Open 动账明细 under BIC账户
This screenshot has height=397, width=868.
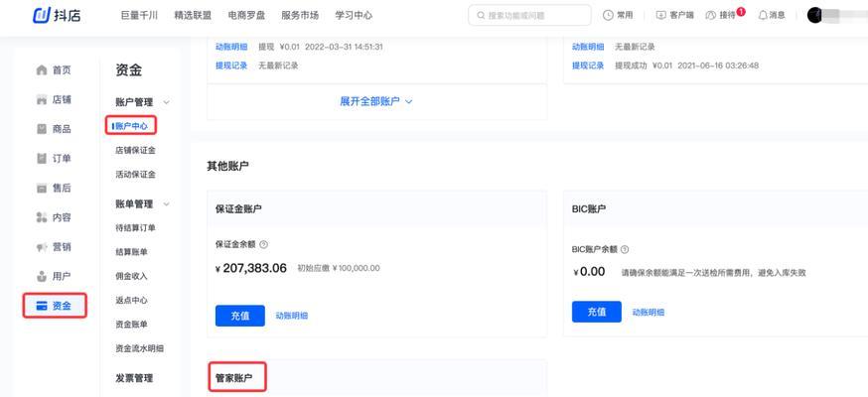point(649,313)
